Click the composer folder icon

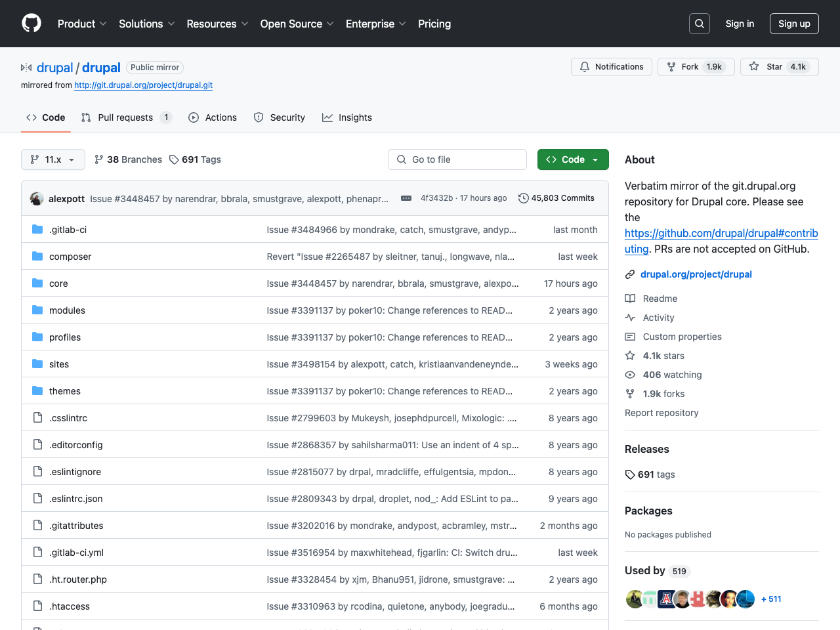point(37,257)
